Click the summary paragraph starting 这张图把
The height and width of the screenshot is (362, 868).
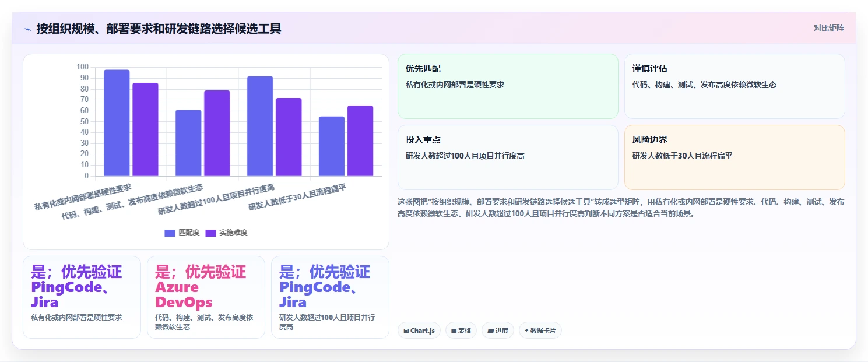(x=621, y=208)
